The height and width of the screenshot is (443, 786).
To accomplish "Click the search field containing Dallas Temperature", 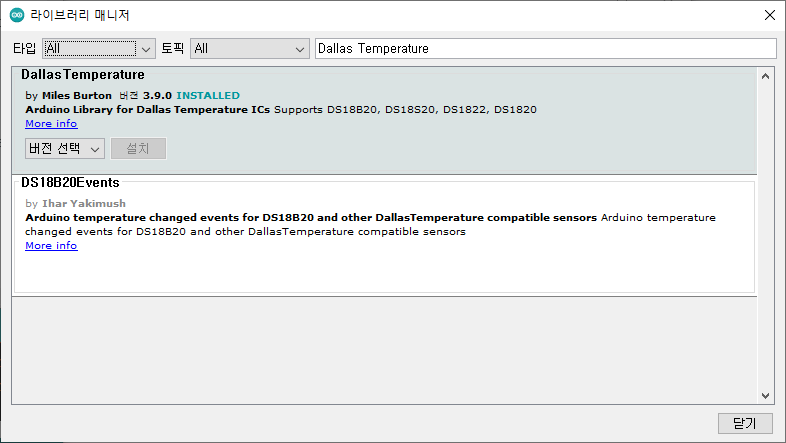I will [x=546, y=49].
